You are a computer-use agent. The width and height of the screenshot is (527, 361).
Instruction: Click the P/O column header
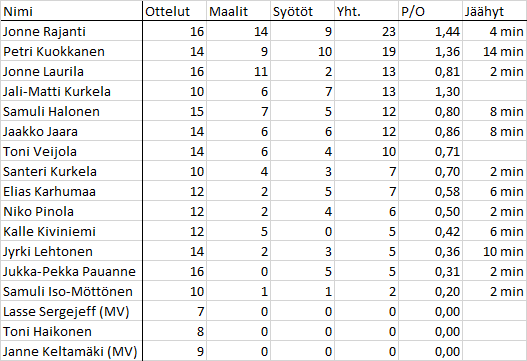click(x=430, y=11)
